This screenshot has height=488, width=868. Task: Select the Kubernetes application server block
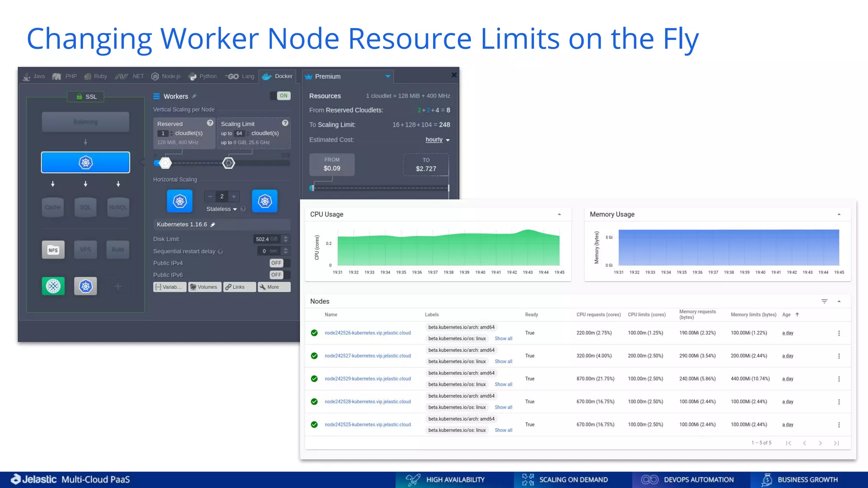click(x=85, y=162)
